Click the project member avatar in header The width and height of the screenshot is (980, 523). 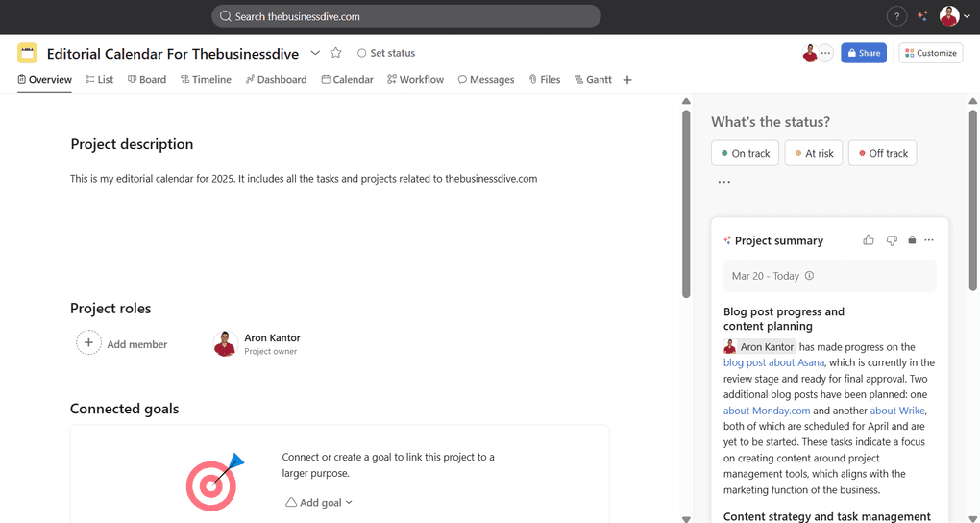coord(810,53)
